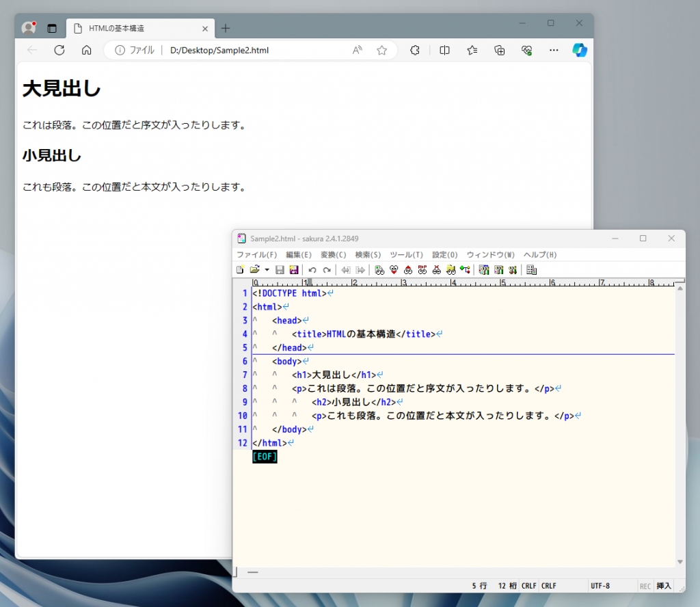Click address bar showing D:/Desktop/Sample2.html

(x=250, y=50)
